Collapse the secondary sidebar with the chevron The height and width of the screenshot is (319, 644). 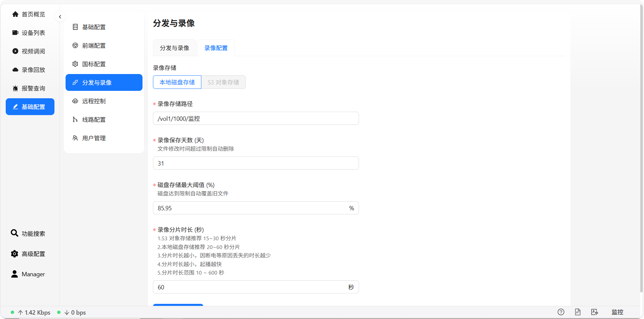coord(60,16)
